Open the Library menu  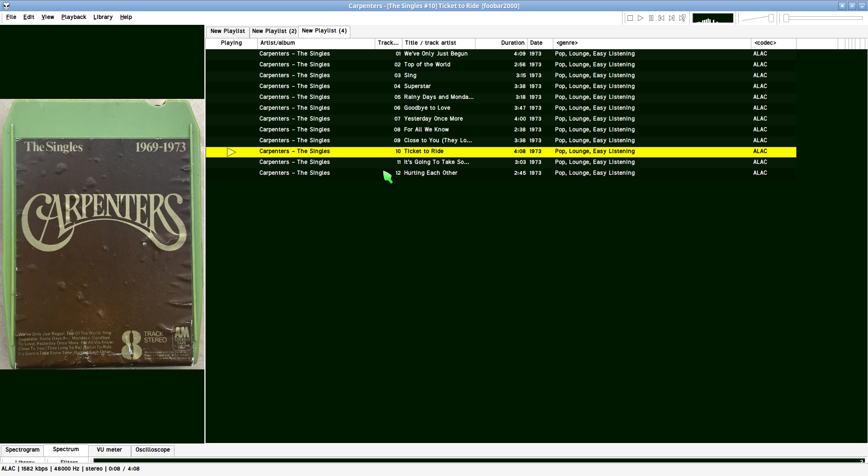pos(103,17)
